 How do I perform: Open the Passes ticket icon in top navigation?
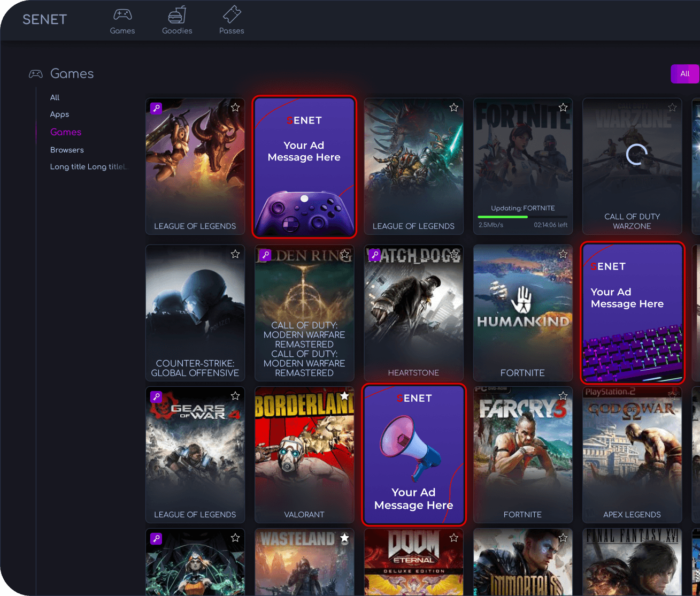pos(232,14)
